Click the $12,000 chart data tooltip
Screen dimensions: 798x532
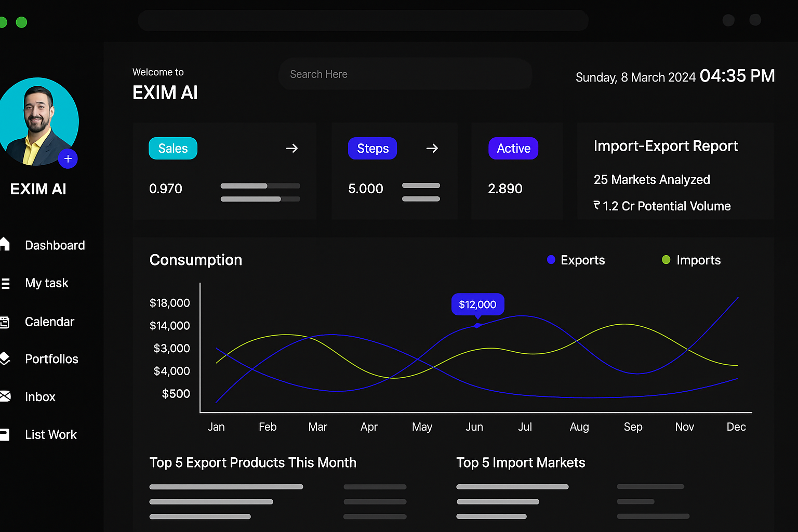(477, 304)
